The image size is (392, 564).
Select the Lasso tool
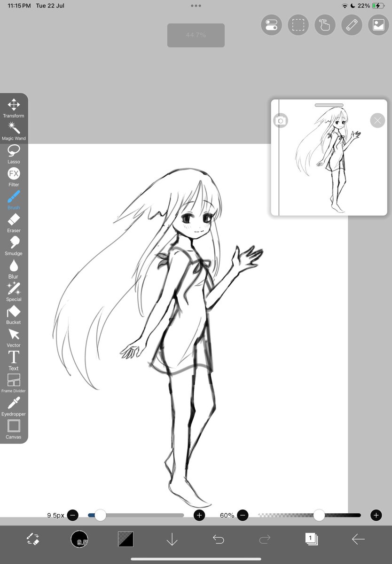(x=14, y=154)
